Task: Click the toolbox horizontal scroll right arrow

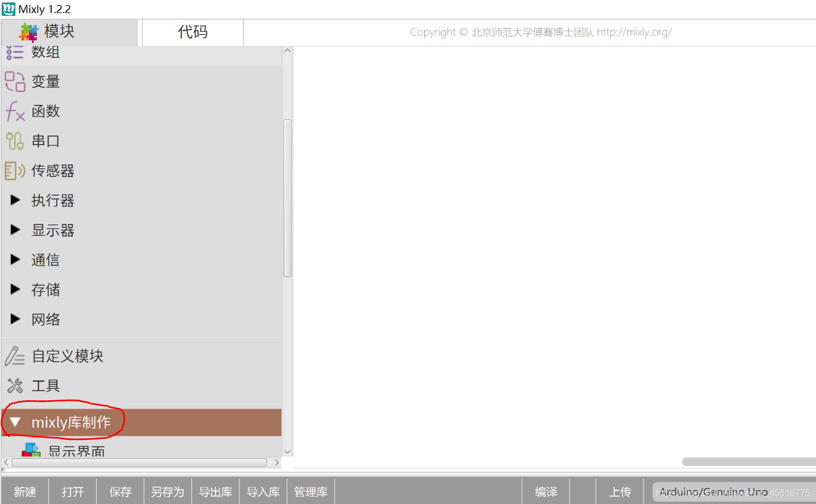Action: pyautogui.click(x=277, y=463)
